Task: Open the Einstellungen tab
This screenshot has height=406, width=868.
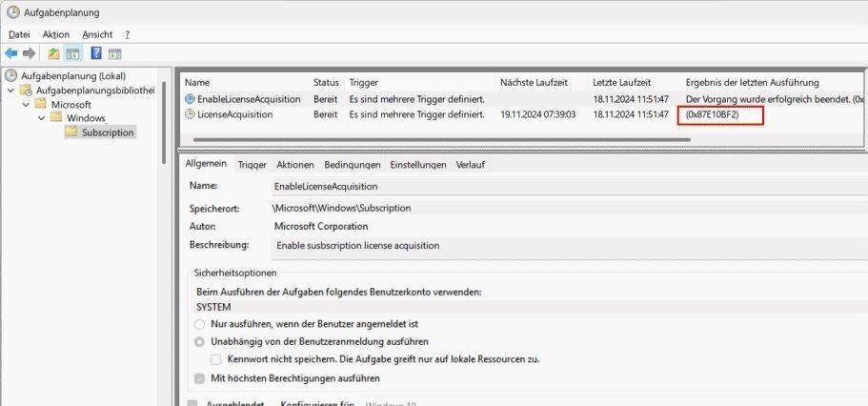Action: pos(418,165)
